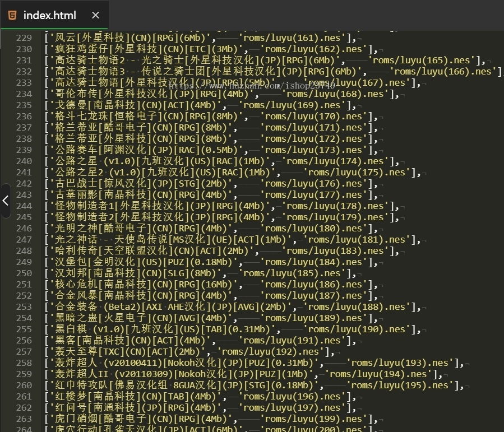Click the string starting '古巴战士' on line 242
504x432 pixels.
(141, 184)
